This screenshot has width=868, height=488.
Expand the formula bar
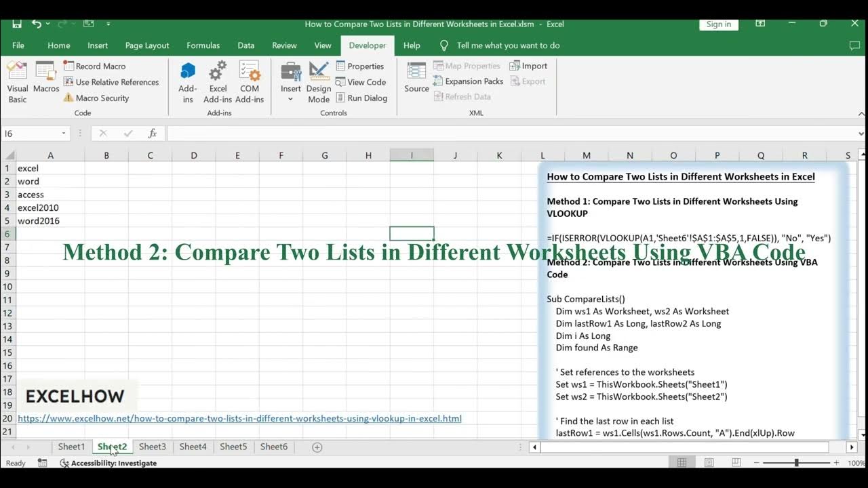(861, 134)
